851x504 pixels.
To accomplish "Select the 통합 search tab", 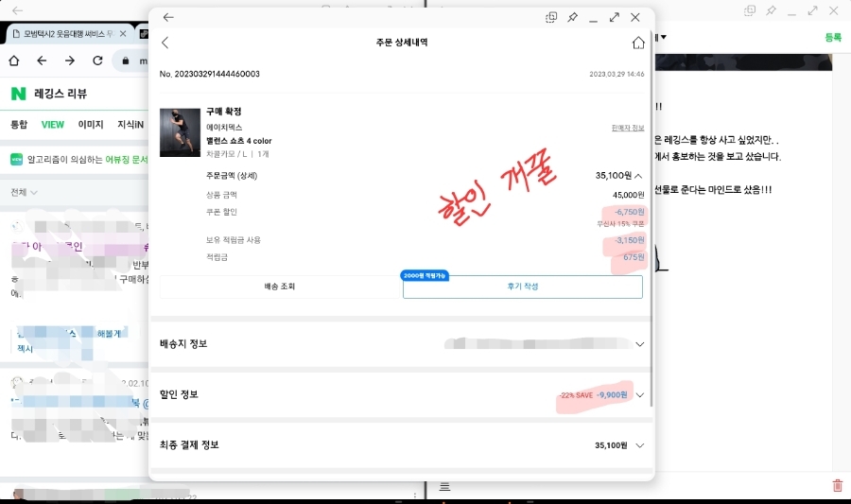I will pyautogui.click(x=19, y=124).
